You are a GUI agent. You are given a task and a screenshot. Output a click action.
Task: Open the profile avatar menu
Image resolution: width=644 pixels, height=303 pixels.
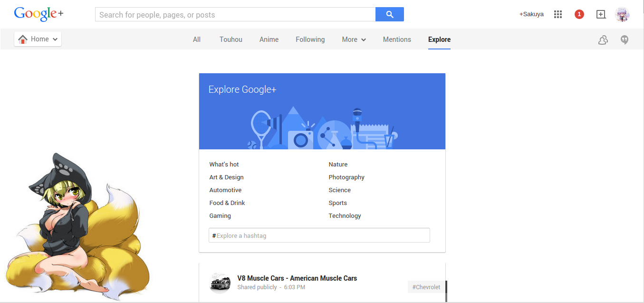[x=622, y=14]
